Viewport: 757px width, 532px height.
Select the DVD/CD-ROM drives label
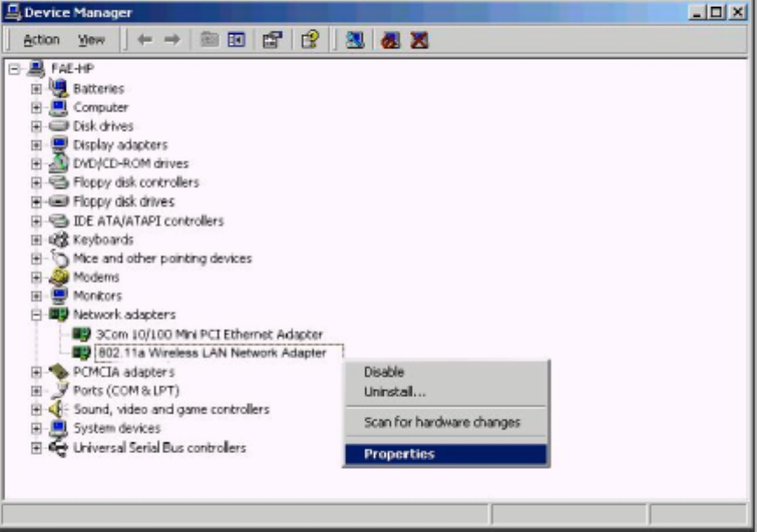131,163
